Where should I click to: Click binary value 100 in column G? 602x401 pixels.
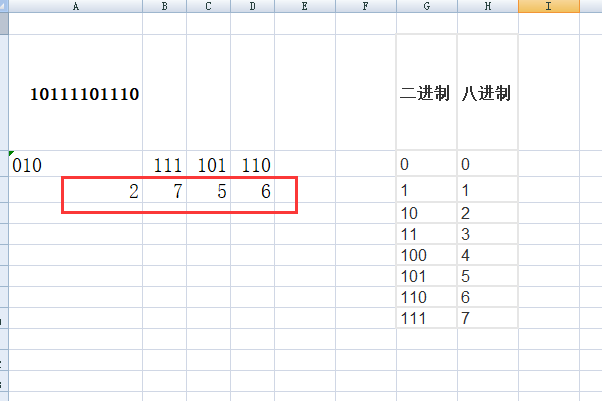(427, 255)
